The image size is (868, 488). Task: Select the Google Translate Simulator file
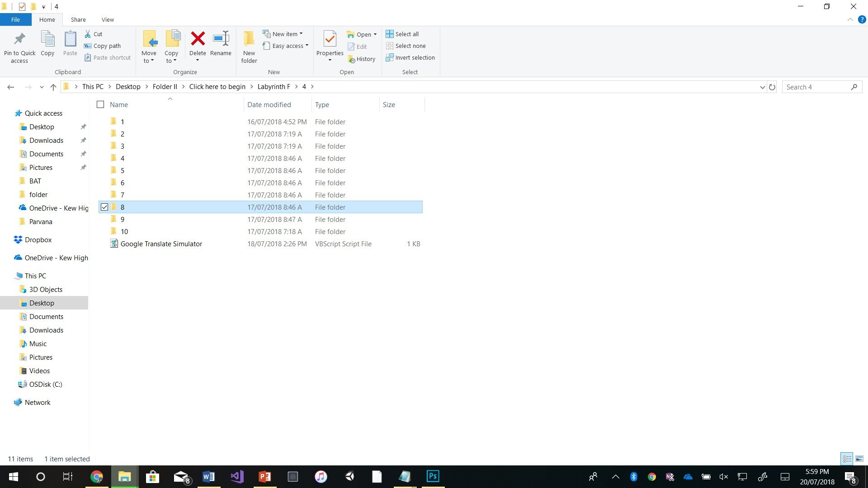pyautogui.click(x=161, y=244)
